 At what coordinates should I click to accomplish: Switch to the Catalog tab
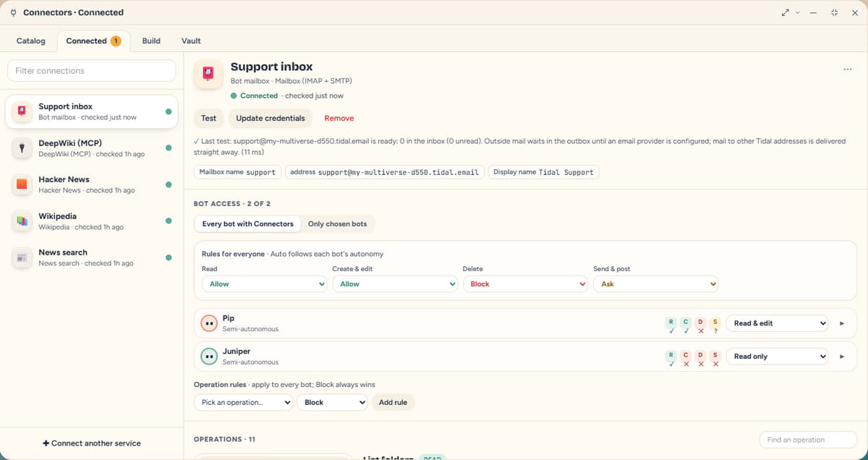pyautogui.click(x=30, y=41)
